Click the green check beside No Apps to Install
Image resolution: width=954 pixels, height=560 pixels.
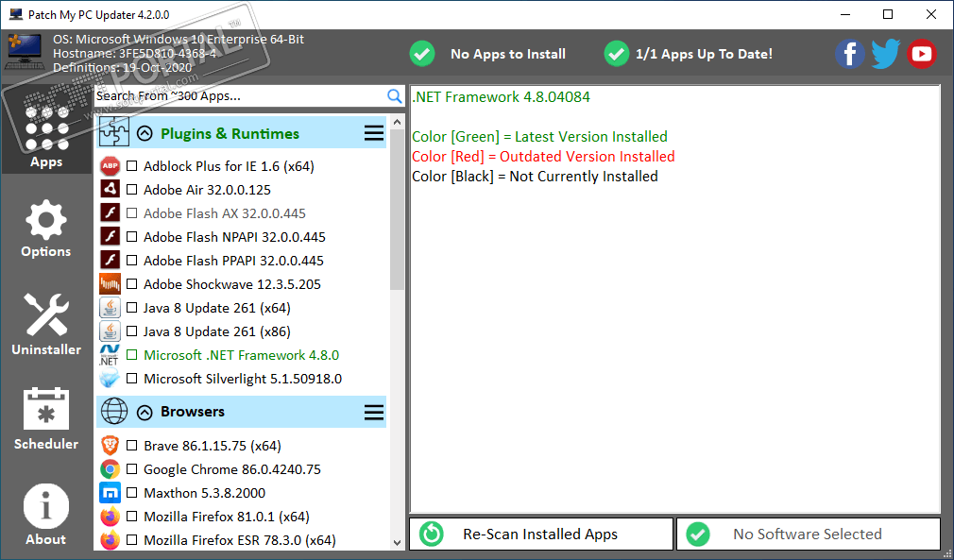(x=422, y=54)
